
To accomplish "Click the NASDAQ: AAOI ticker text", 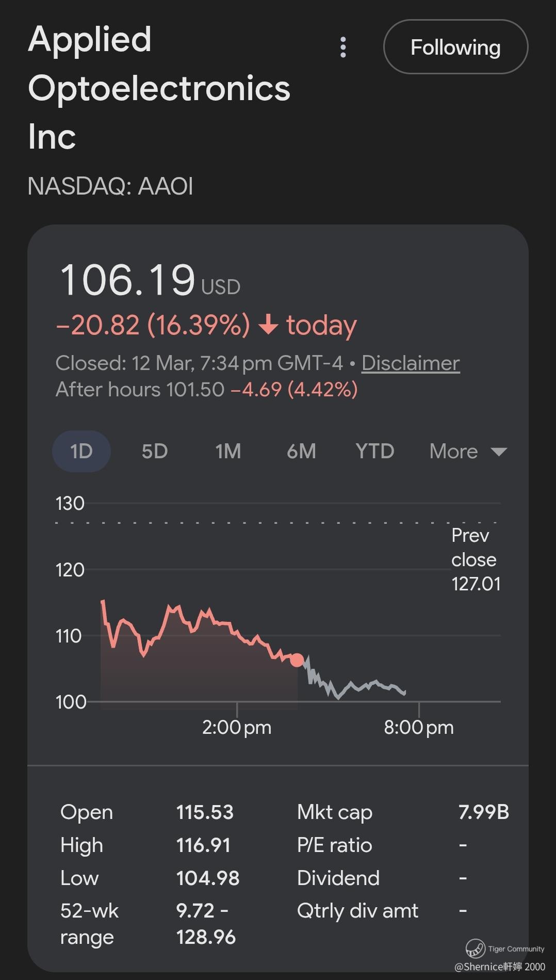I will pyautogui.click(x=110, y=186).
